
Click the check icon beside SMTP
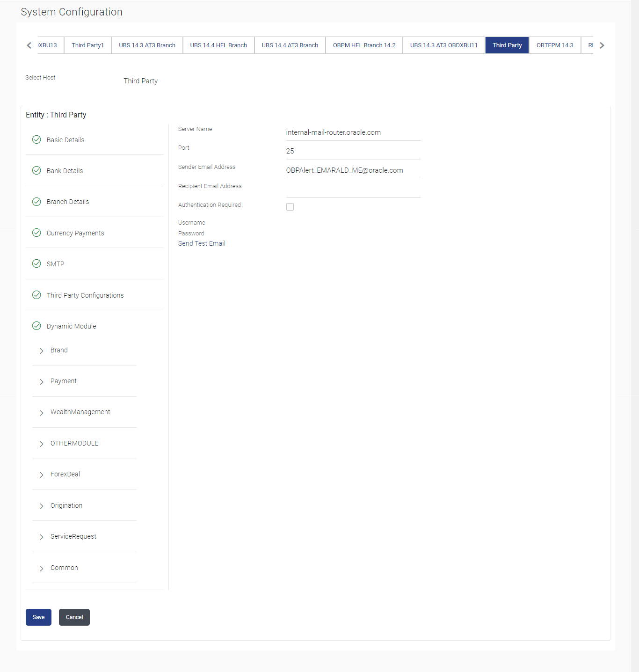click(x=36, y=263)
